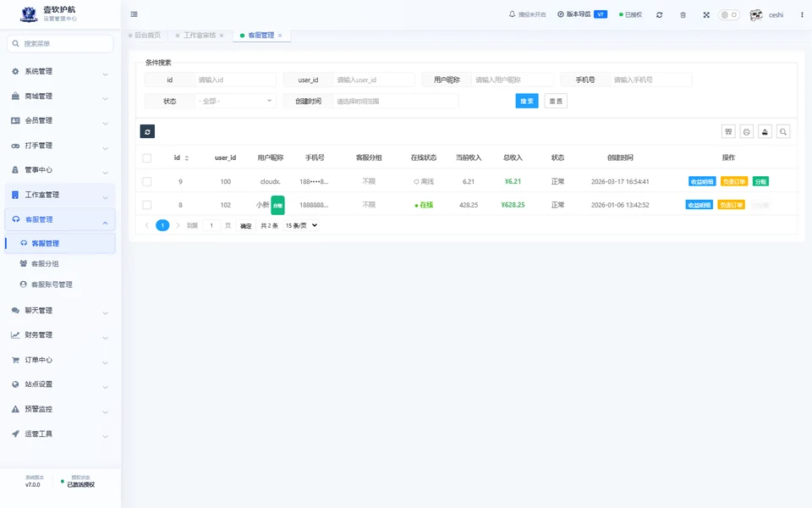Screen dimensions: 812x508
Task: Click the fullscreen icon in top bar
Action: coord(706,15)
